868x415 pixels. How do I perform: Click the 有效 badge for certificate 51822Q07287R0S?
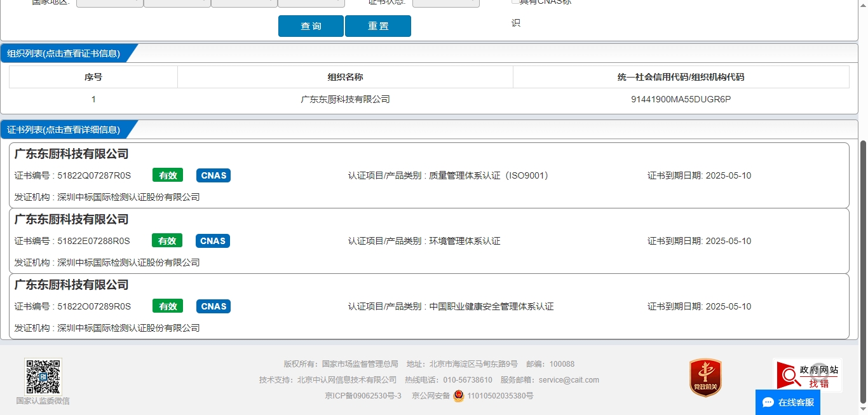click(168, 175)
